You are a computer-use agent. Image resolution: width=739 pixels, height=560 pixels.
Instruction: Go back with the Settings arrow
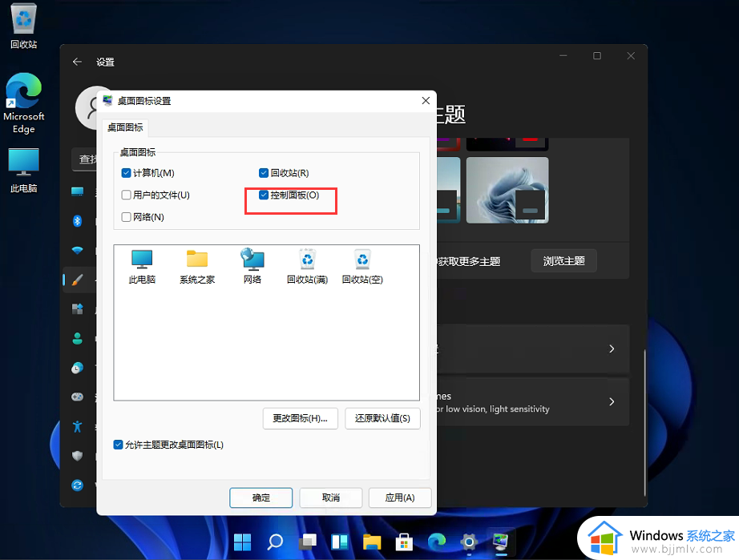77,62
